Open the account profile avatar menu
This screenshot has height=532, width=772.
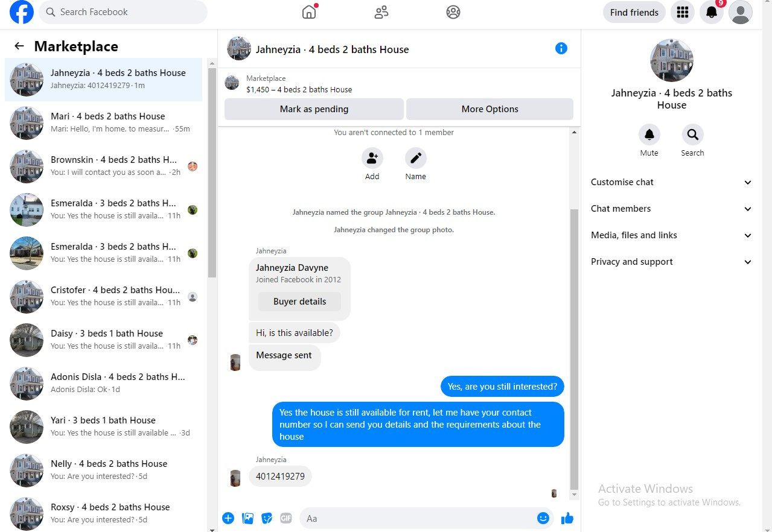click(x=741, y=12)
